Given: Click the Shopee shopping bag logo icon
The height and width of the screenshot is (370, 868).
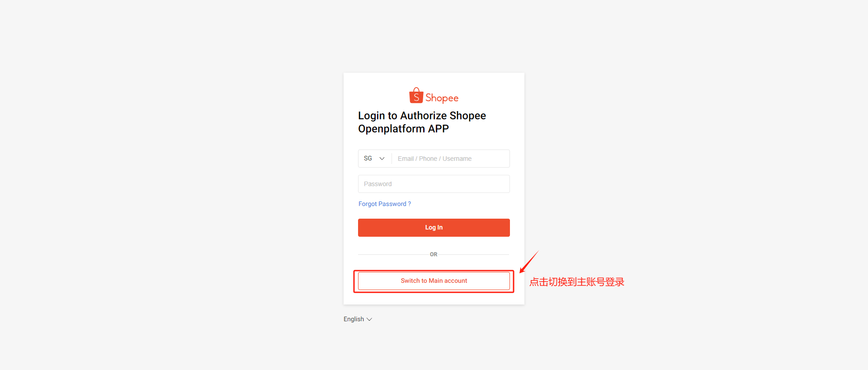Looking at the screenshot, I should click(x=416, y=95).
